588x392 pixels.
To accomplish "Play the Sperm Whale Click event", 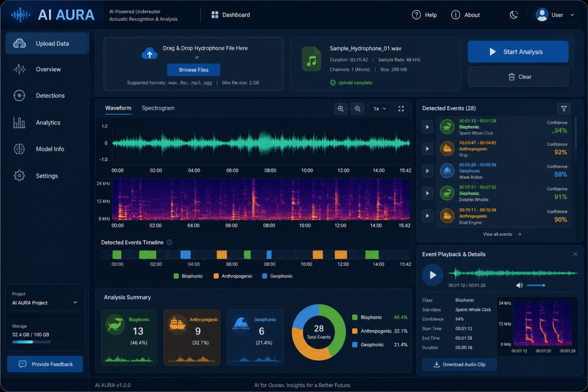I will [x=427, y=127].
